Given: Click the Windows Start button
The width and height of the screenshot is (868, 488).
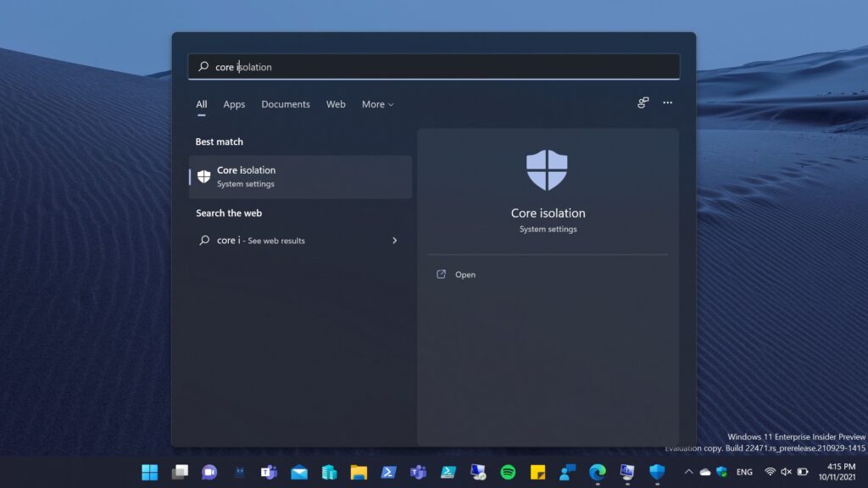Looking at the screenshot, I should (x=150, y=472).
